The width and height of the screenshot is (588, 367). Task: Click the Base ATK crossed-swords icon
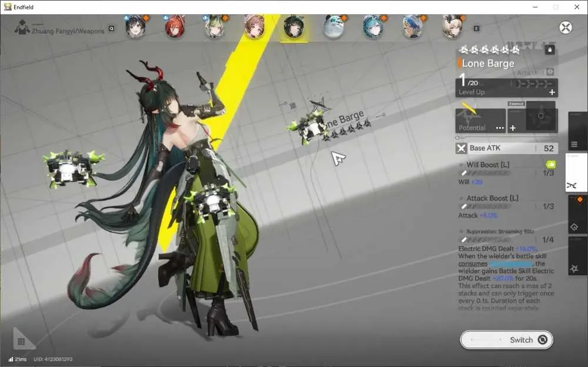click(461, 148)
